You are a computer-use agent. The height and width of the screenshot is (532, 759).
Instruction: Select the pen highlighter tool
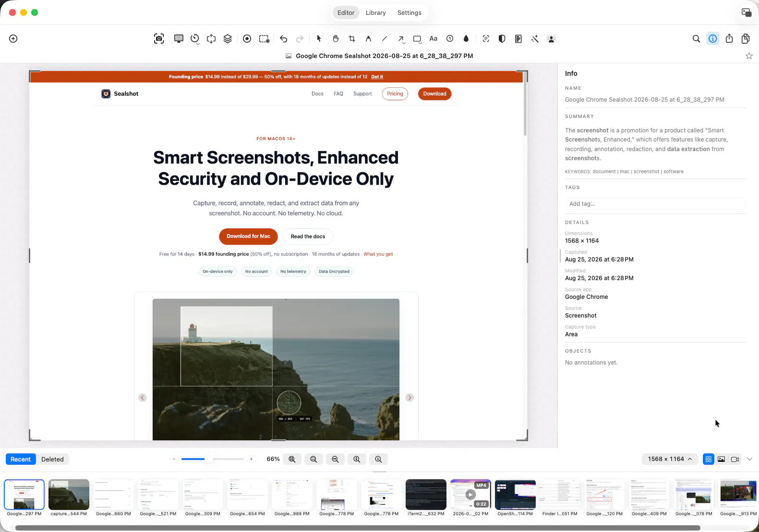coord(368,38)
